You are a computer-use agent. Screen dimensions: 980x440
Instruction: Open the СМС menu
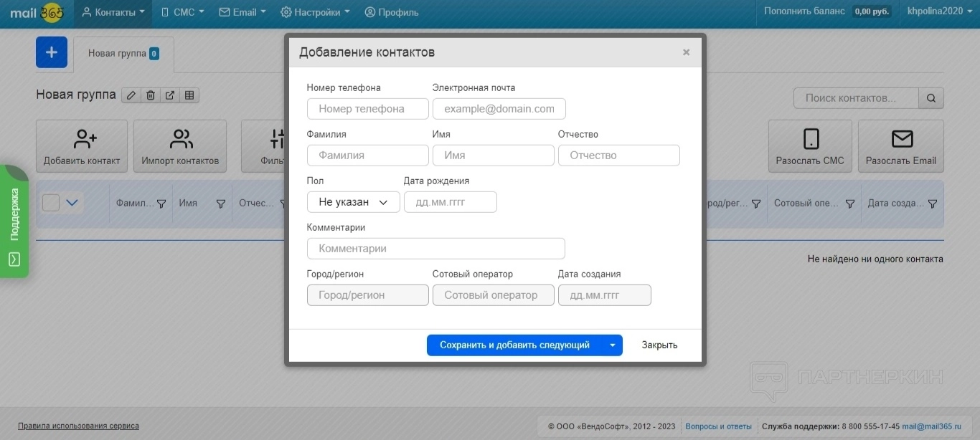(183, 12)
